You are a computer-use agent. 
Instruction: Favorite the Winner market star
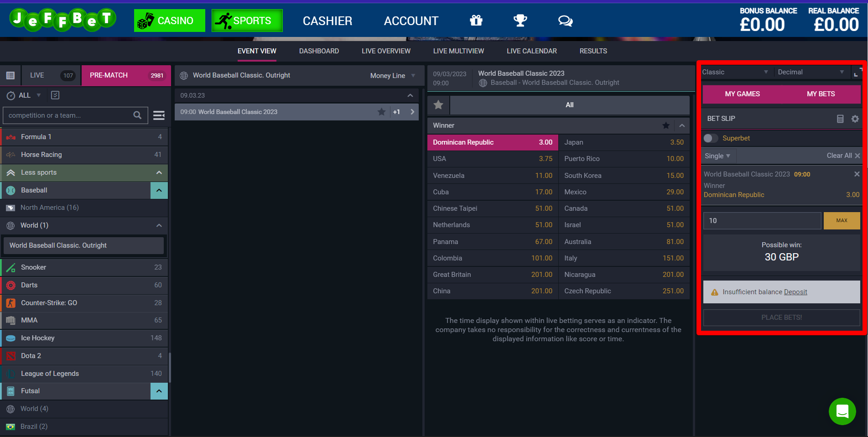click(666, 125)
